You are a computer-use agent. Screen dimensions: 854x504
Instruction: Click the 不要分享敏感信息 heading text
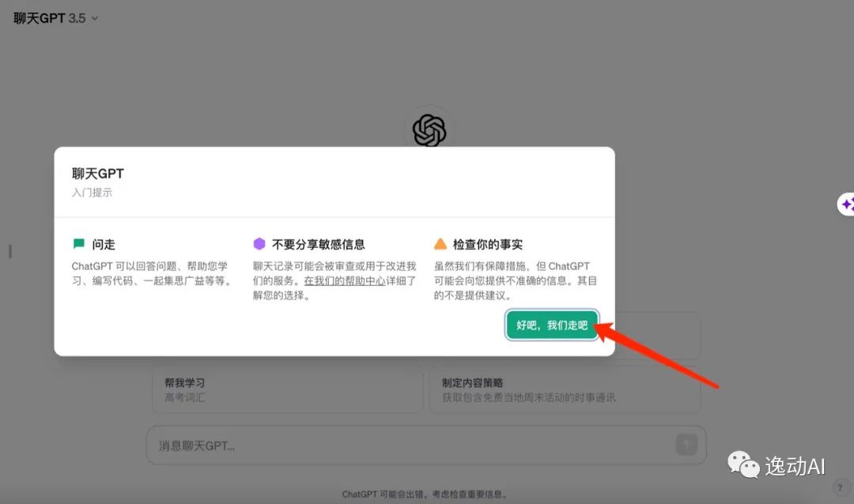pyautogui.click(x=319, y=244)
